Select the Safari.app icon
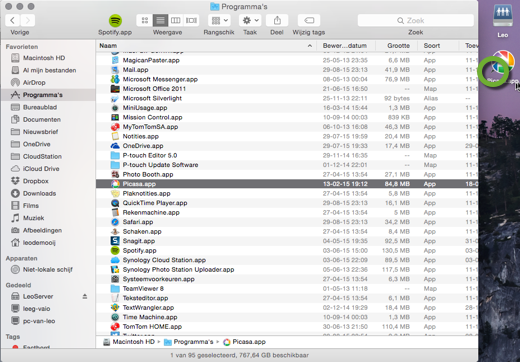The height and width of the screenshot is (362, 520). (115, 222)
